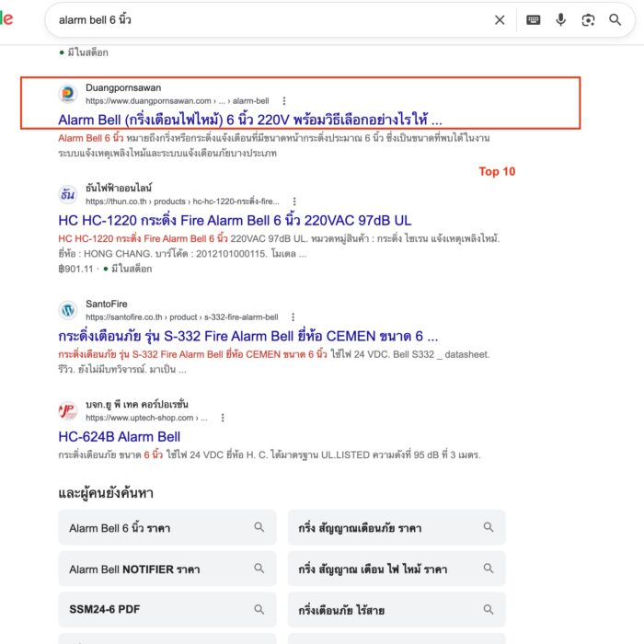Open more options for thun.co.th result
The image size is (644, 644).
point(294,201)
